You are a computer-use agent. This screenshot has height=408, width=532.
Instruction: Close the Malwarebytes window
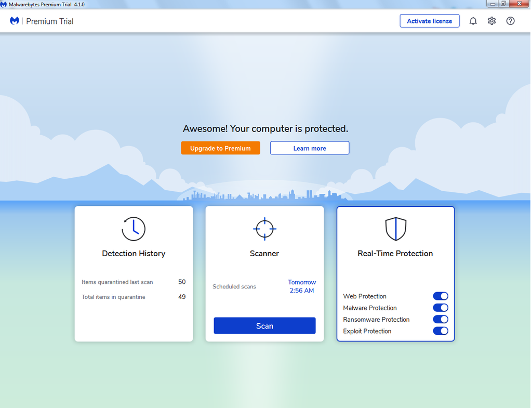click(520, 4)
